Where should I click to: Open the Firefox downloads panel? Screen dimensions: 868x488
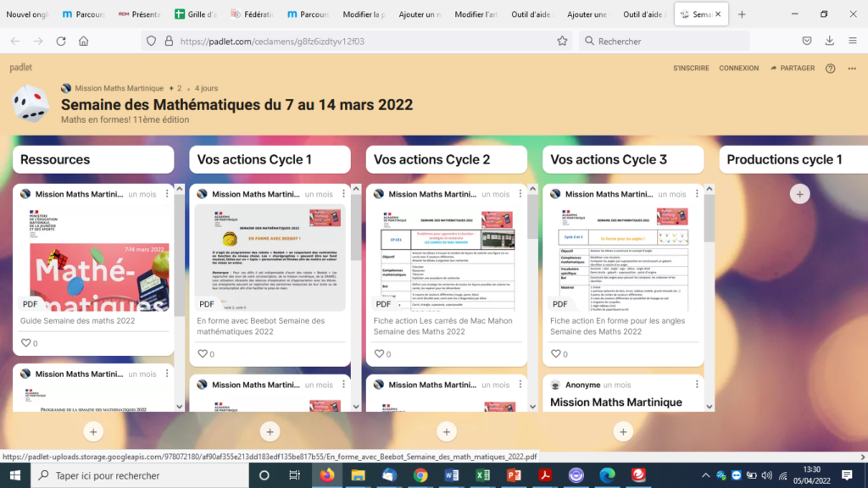pos(829,41)
